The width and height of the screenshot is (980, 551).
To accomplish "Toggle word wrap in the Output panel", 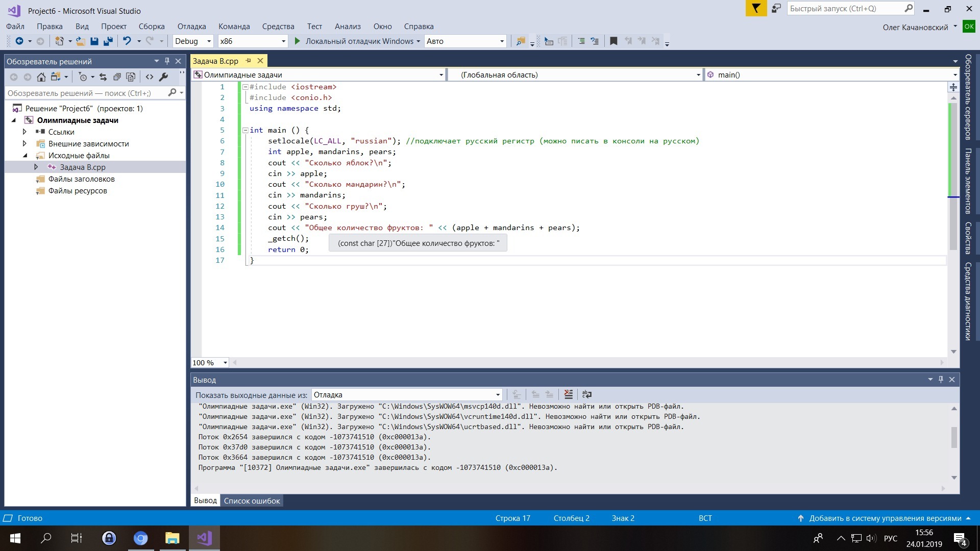I will [x=587, y=394].
